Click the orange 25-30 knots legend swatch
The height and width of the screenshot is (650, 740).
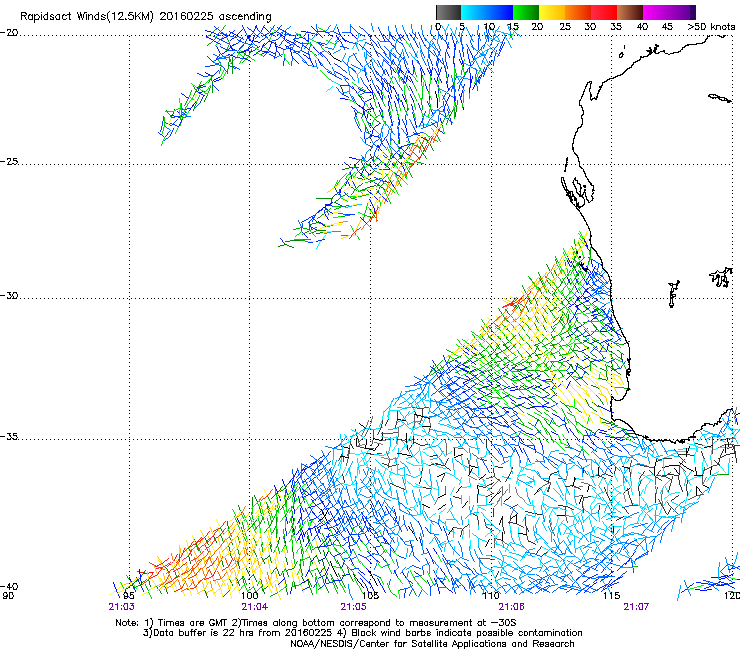[x=578, y=12]
